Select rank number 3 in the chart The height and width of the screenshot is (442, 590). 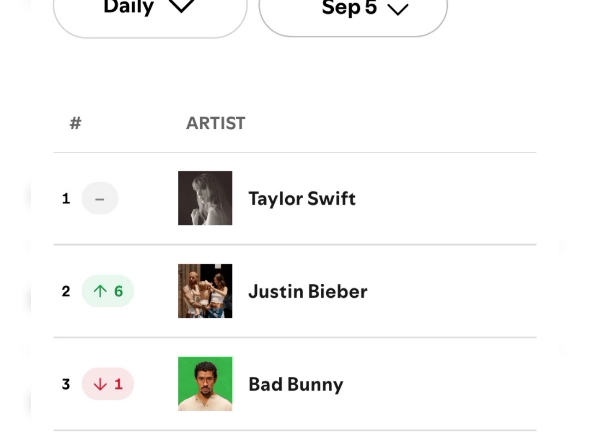(66, 384)
